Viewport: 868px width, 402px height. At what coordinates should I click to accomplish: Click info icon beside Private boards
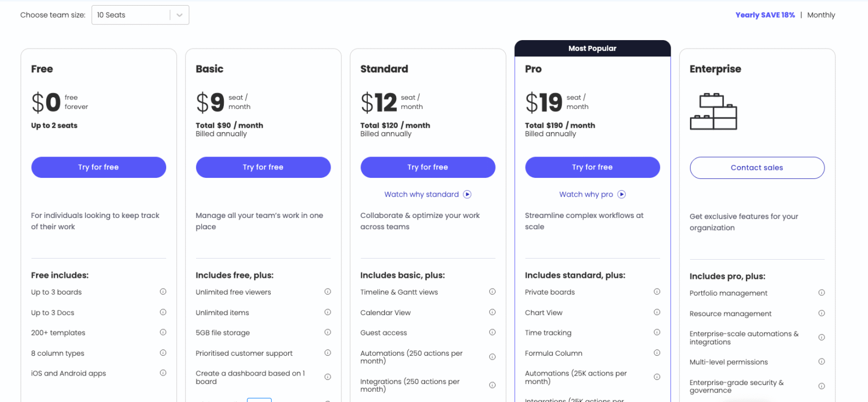pos(657,292)
